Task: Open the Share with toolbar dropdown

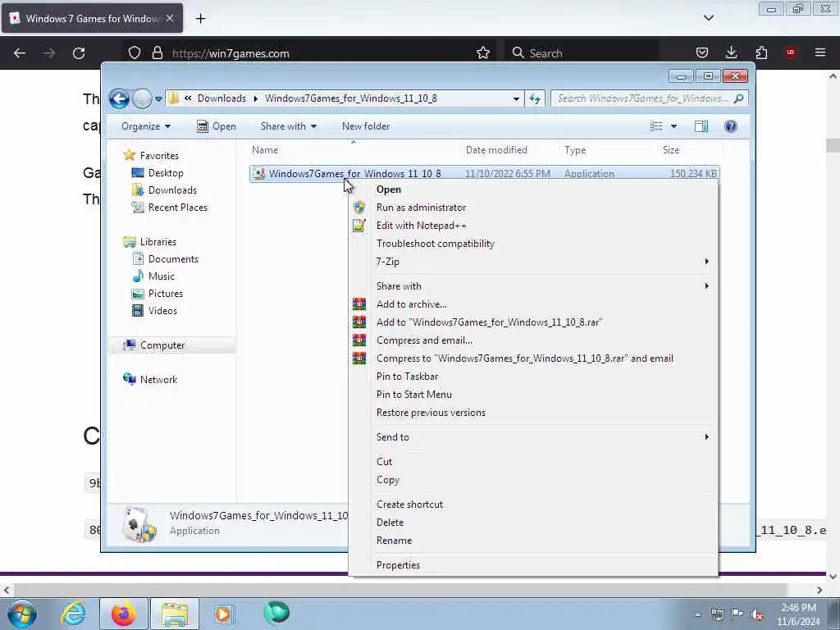Action: click(x=288, y=126)
